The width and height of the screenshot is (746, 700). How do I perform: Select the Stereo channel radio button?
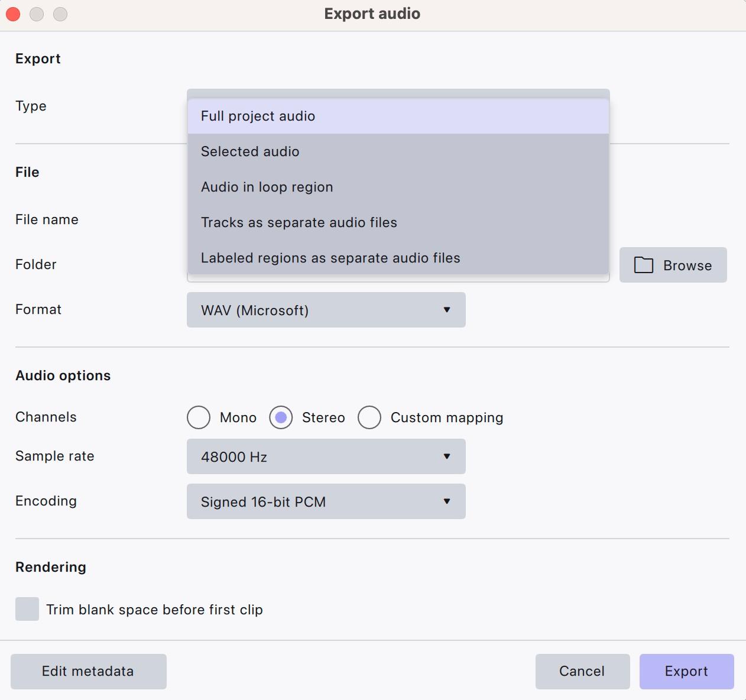tap(281, 417)
